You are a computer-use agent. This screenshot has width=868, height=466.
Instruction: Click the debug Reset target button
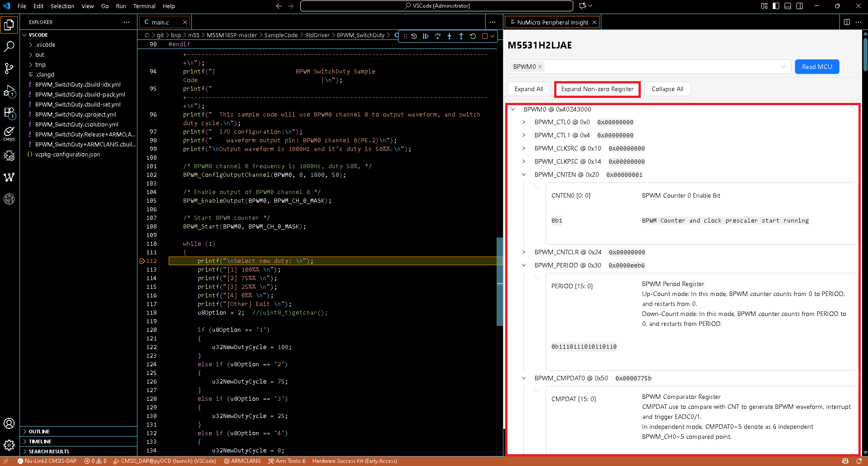click(414, 36)
